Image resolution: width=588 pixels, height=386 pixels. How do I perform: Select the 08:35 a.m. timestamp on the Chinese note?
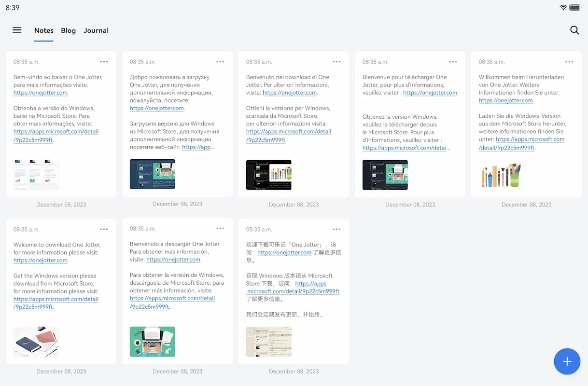pyautogui.click(x=259, y=229)
